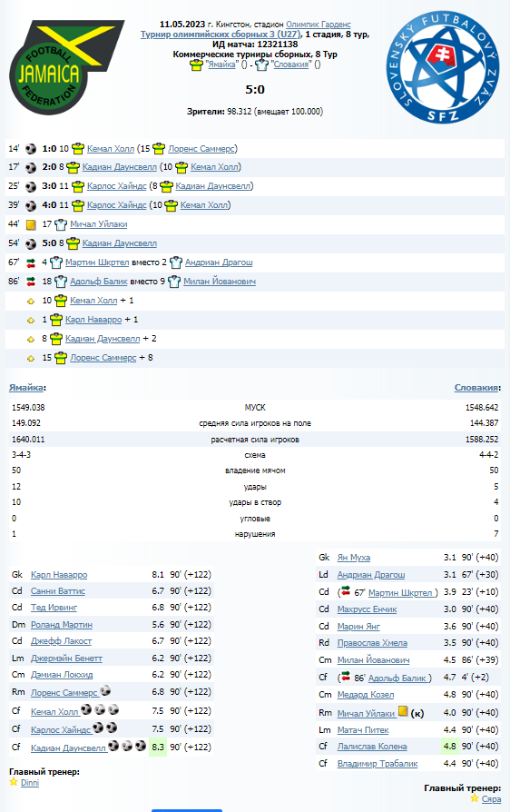Click the substitution arrows icon at minute 86
The height and width of the screenshot is (812, 510).
(x=31, y=282)
